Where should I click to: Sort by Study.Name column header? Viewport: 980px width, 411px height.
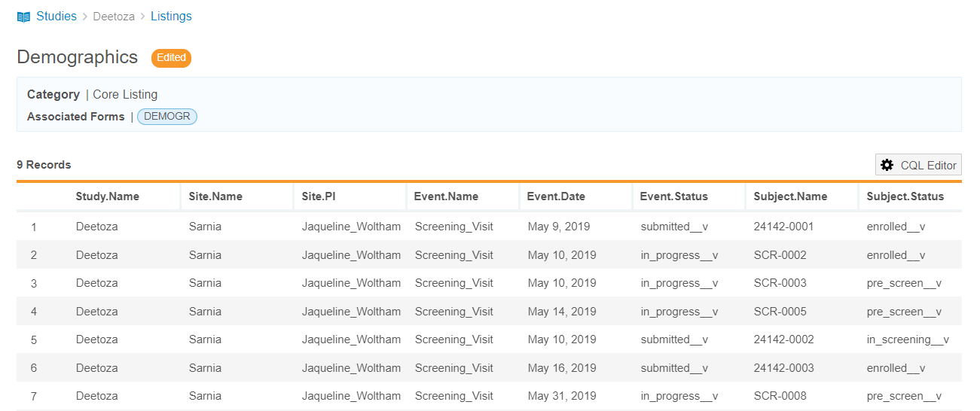107,196
